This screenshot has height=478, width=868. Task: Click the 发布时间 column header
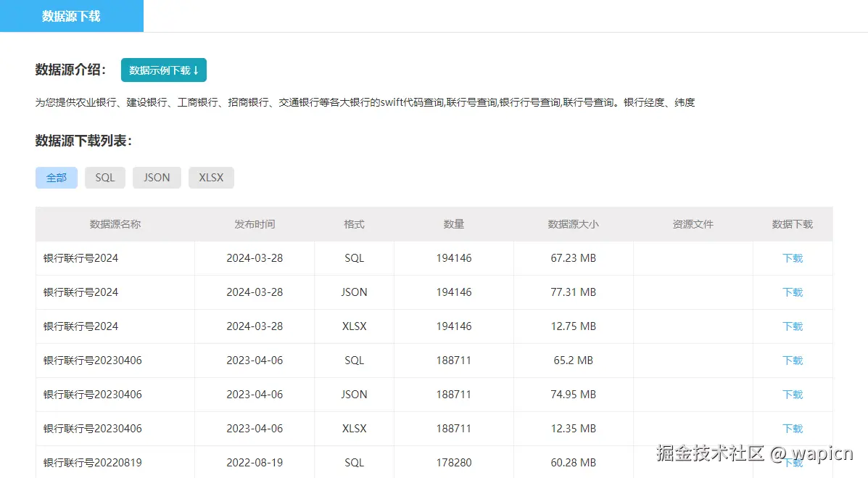[x=254, y=224]
